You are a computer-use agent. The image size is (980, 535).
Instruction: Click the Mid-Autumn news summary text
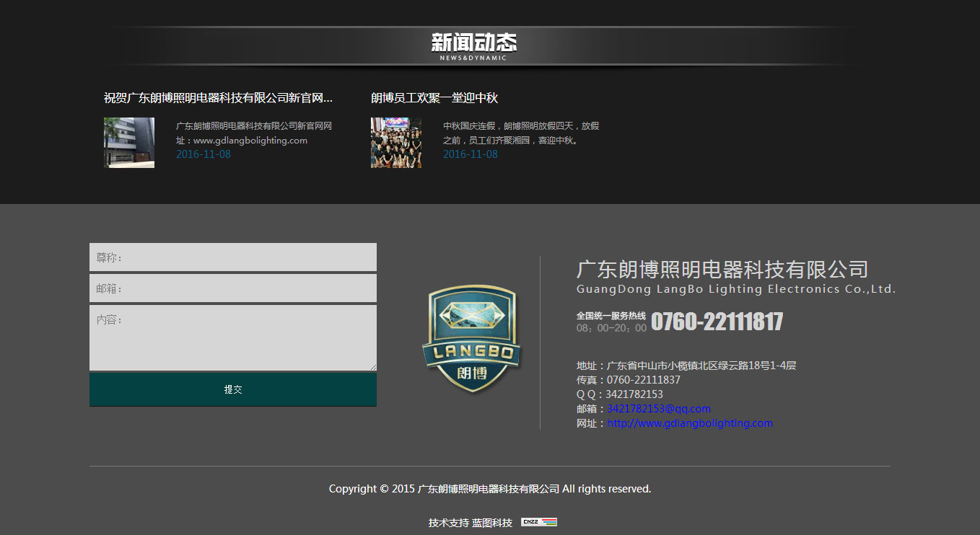click(520, 133)
